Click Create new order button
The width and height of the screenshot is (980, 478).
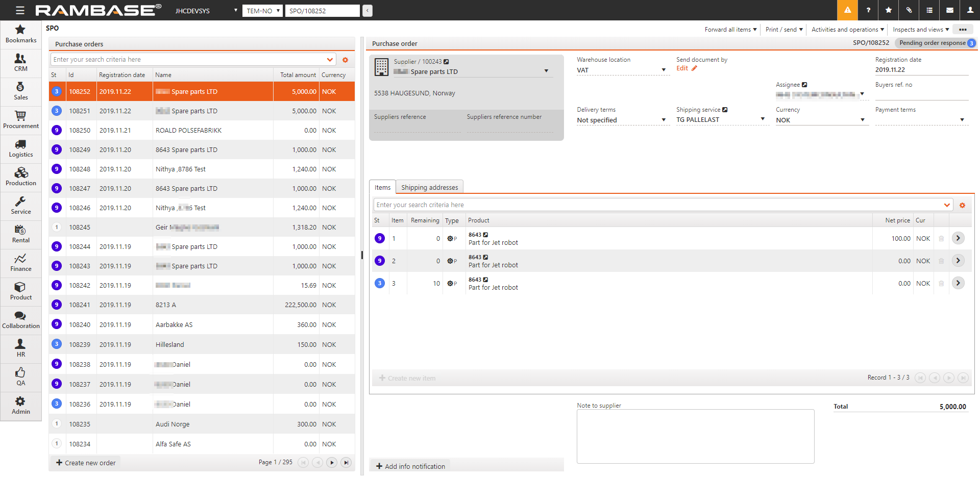pos(86,463)
